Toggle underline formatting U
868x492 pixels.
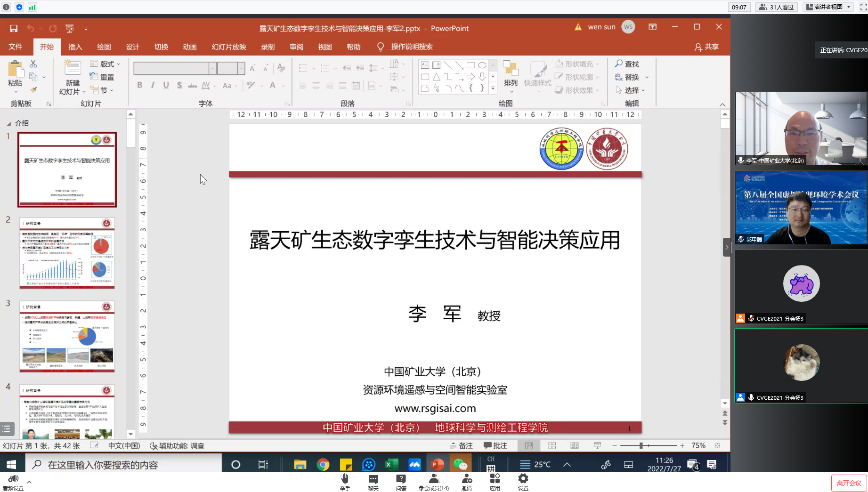[166, 85]
